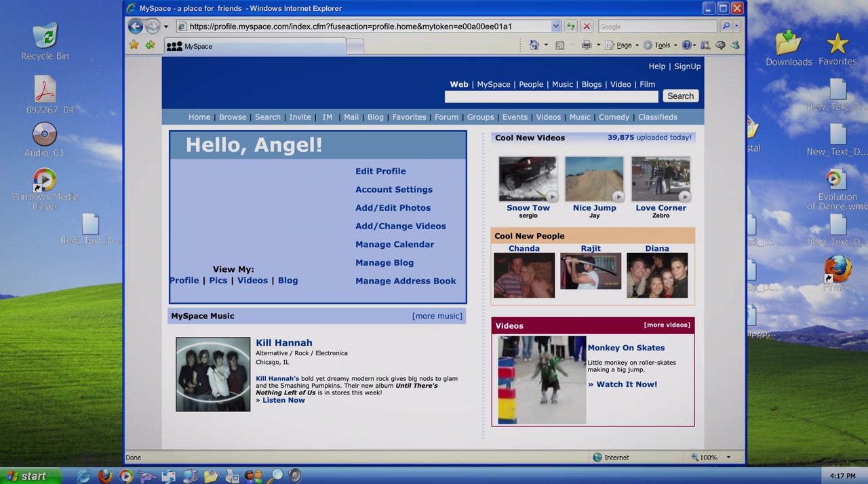
Task: Open the Snow Tow video thumbnail
Action: pyautogui.click(x=528, y=179)
